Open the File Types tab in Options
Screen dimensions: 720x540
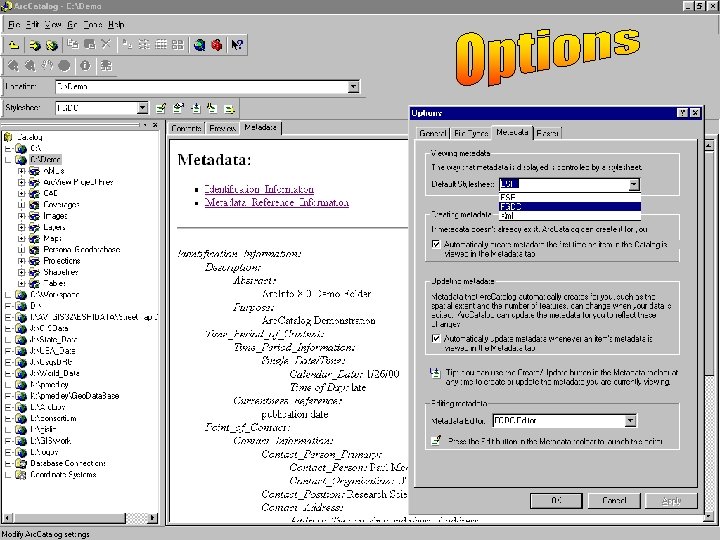tap(471, 133)
